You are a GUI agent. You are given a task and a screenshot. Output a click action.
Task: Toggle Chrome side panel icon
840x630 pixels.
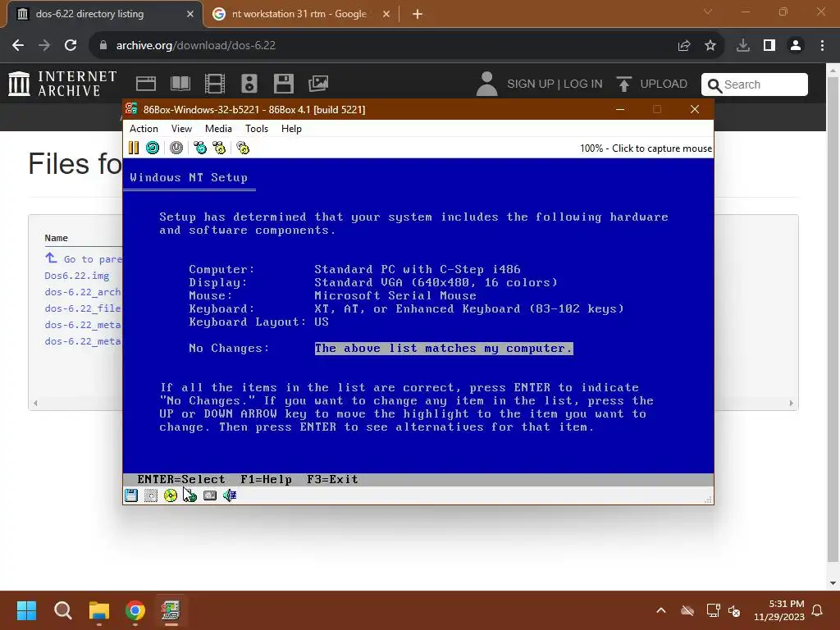769,45
